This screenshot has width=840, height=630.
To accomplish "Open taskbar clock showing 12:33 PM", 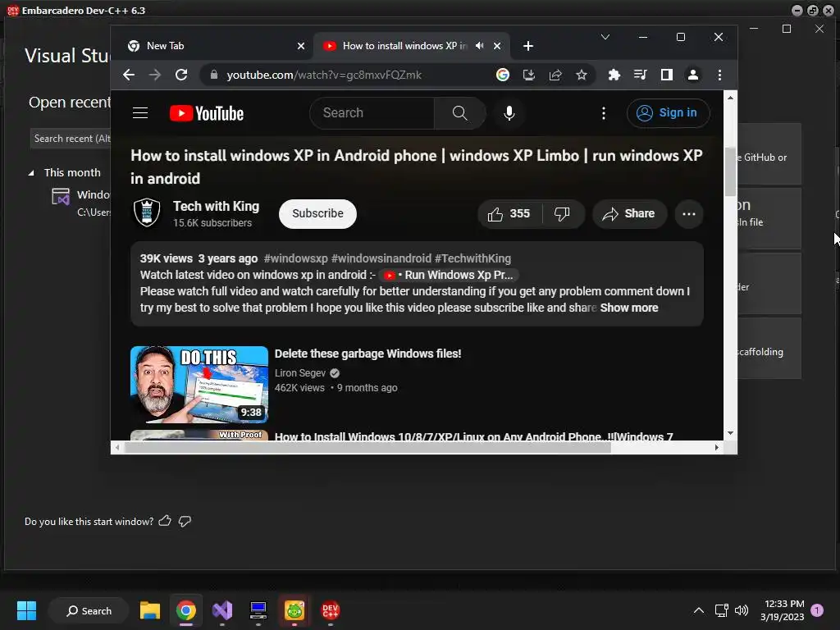I will tap(782, 610).
